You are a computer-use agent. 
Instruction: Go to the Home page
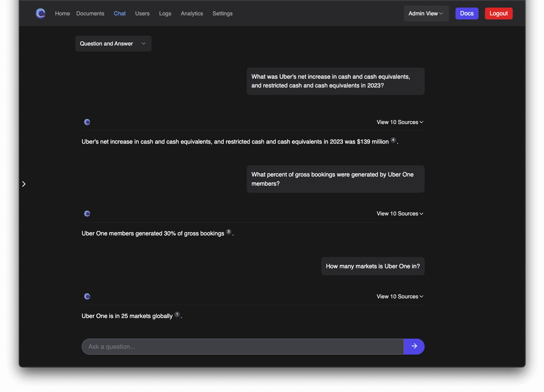62,14
